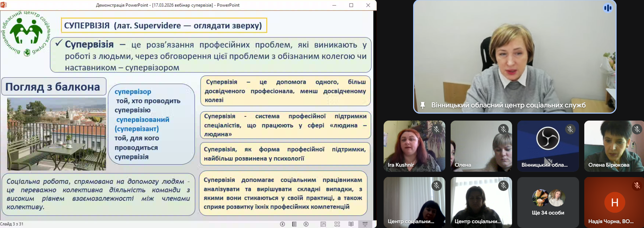Viewport: 644px width, 228px height.
Task: Click the PowerPoint logo in title bar
Action: [4, 5]
